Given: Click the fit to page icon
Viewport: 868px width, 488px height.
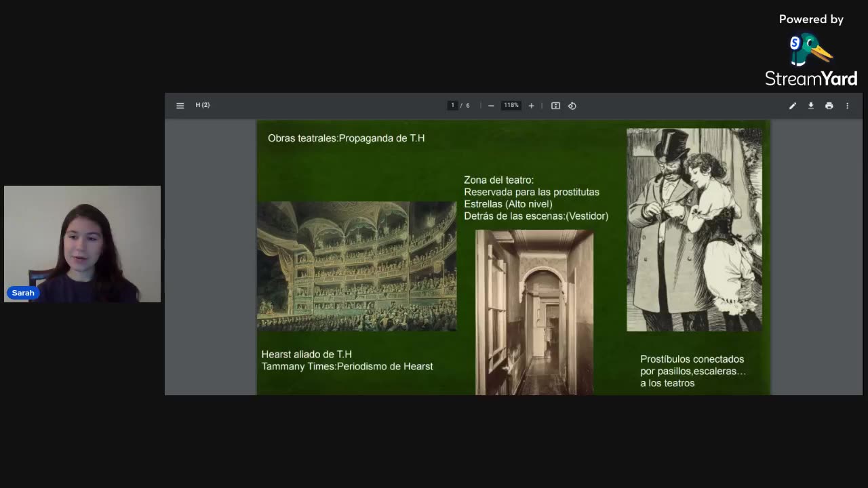Looking at the screenshot, I should [x=555, y=106].
